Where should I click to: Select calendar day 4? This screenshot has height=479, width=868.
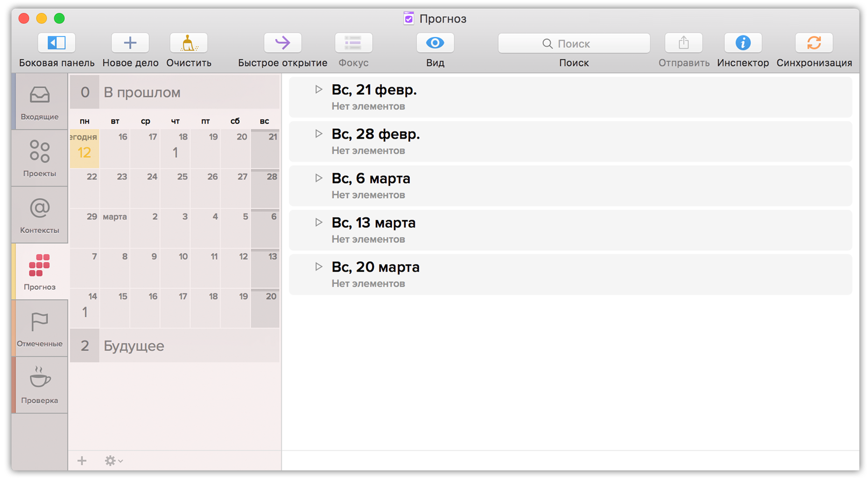point(205,228)
